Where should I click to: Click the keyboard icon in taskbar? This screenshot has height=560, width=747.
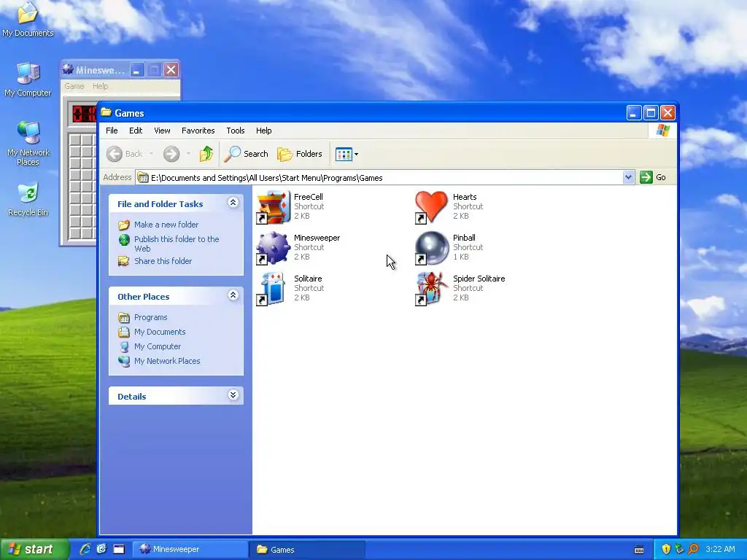coord(639,550)
